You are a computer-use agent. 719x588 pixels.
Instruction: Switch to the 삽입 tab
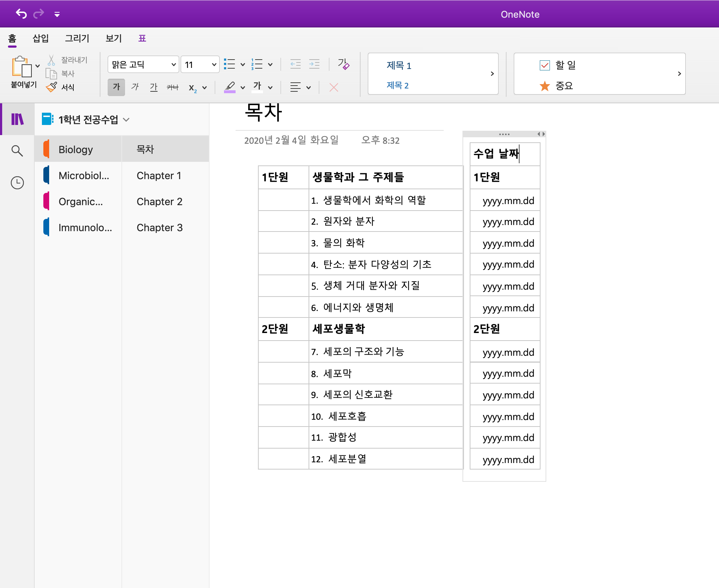coord(40,38)
